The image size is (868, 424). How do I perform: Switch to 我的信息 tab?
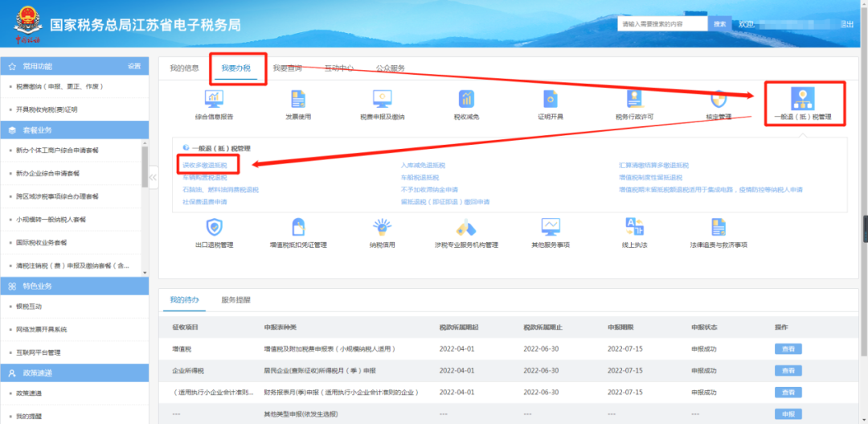point(184,68)
